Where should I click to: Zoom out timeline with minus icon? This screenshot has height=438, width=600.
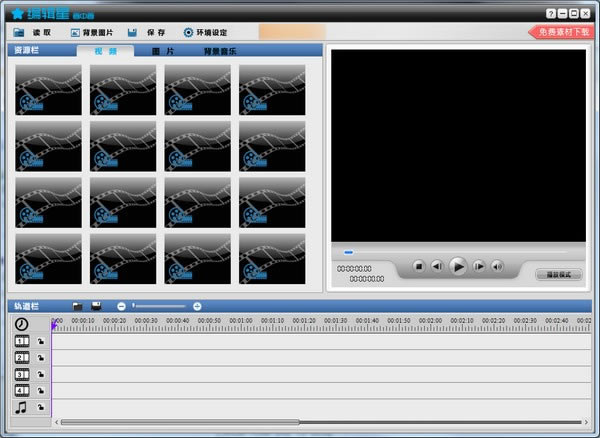pos(121,305)
